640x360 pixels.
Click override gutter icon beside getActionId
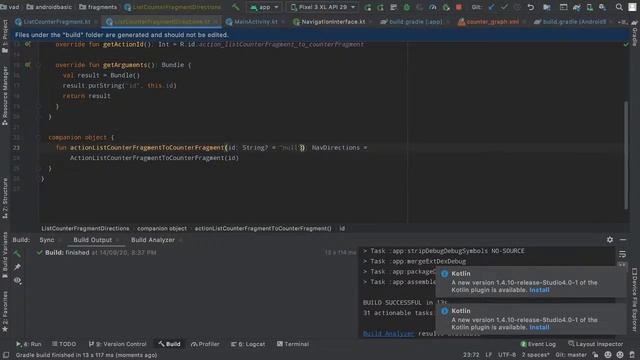click(28, 44)
